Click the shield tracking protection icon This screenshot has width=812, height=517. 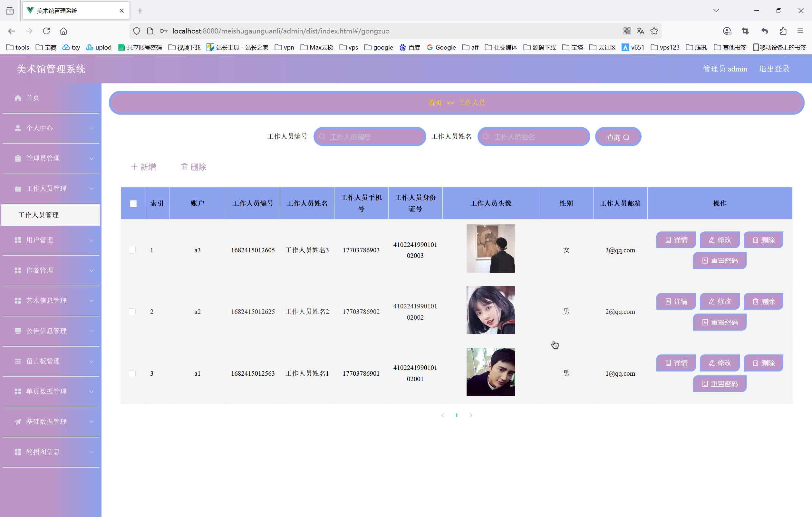pyautogui.click(x=137, y=31)
